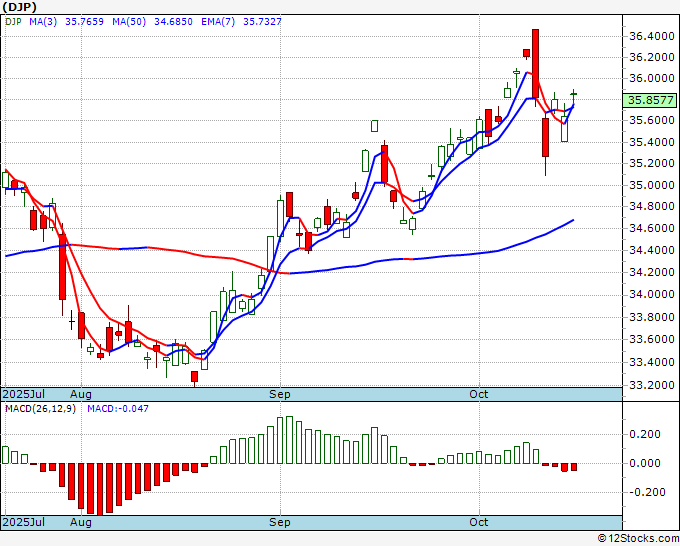Click the 35.0000 price axis label
The width and height of the screenshot is (680, 546).
click(652, 185)
